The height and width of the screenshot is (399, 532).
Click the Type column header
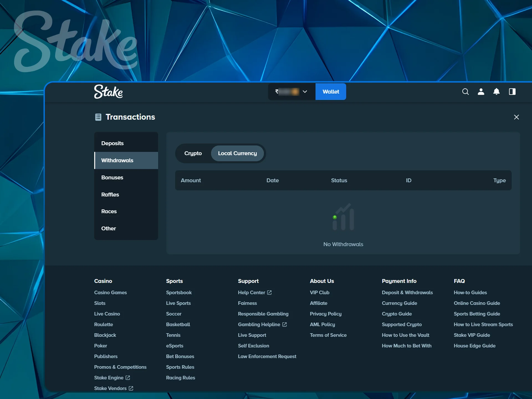500,181
